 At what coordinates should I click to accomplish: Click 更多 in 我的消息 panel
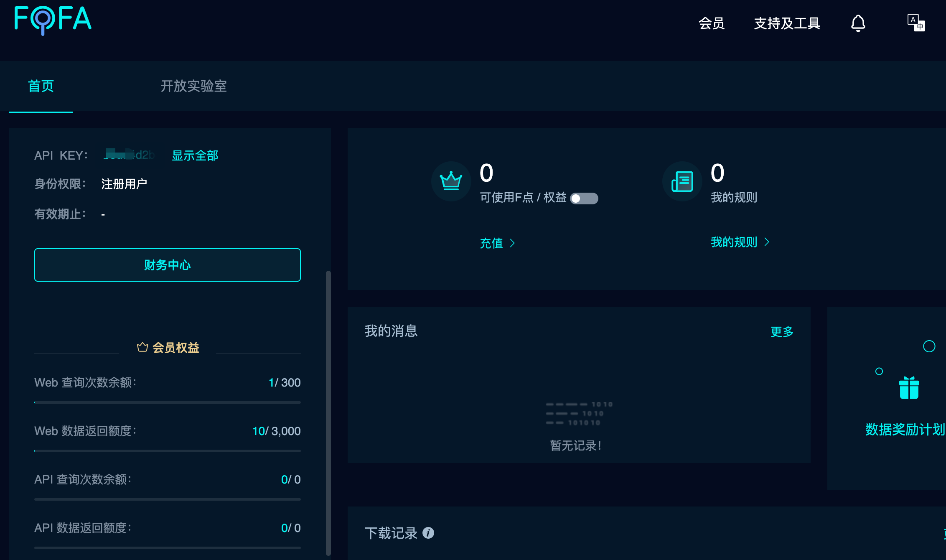point(782,332)
